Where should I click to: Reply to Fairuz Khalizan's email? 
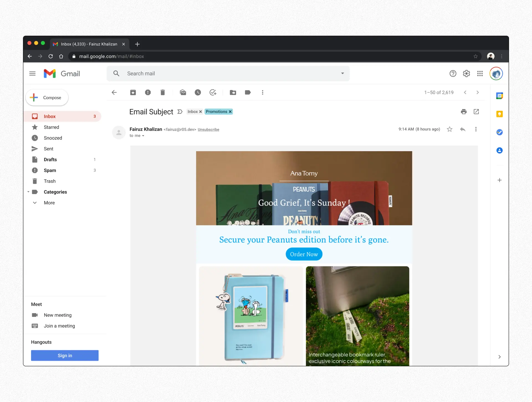click(x=463, y=129)
